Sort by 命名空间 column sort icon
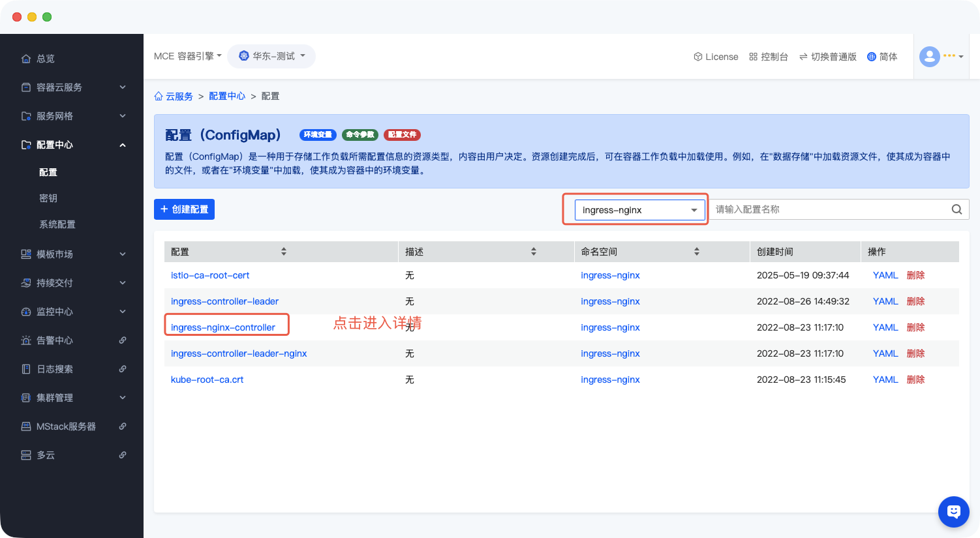980x538 pixels. point(697,252)
